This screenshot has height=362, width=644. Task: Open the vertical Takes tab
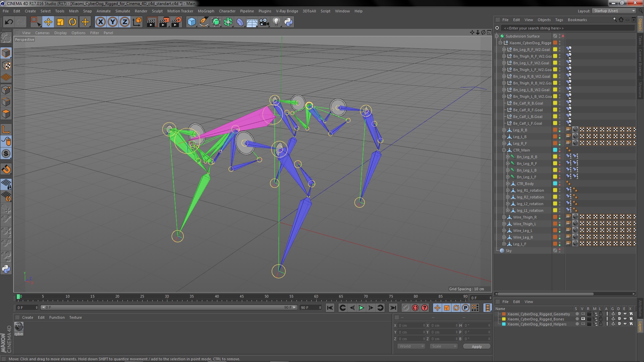point(640,41)
